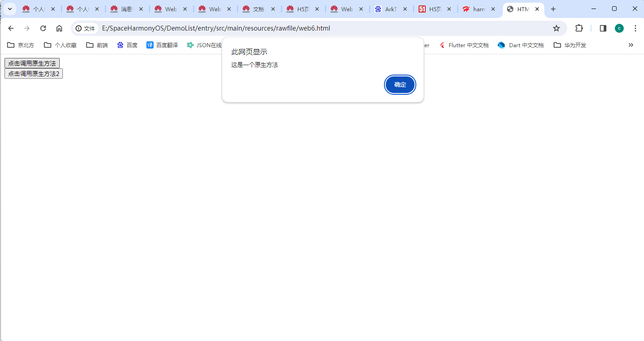This screenshot has width=644, height=341.
Task: Open the JSON在线 bookmark
Action: [x=204, y=45]
